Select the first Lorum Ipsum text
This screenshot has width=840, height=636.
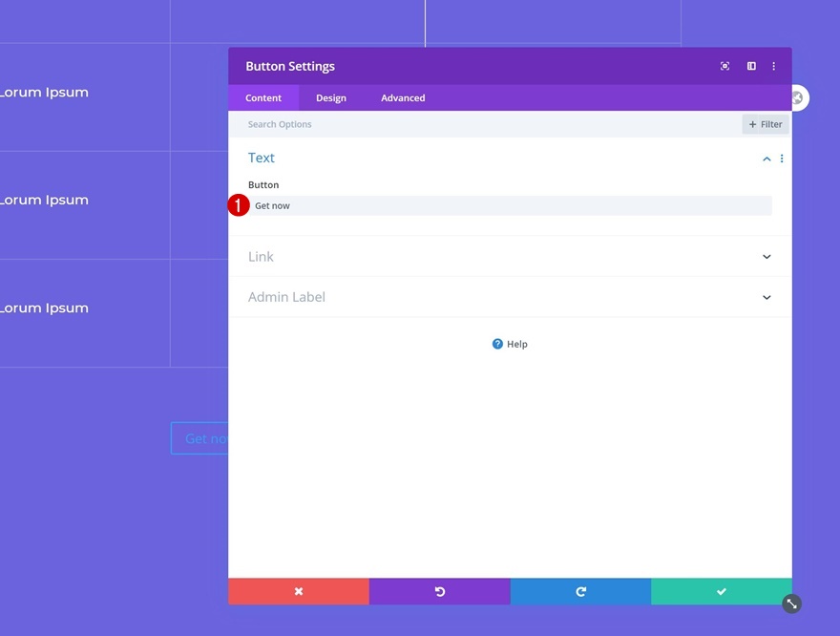(x=44, y=93)
